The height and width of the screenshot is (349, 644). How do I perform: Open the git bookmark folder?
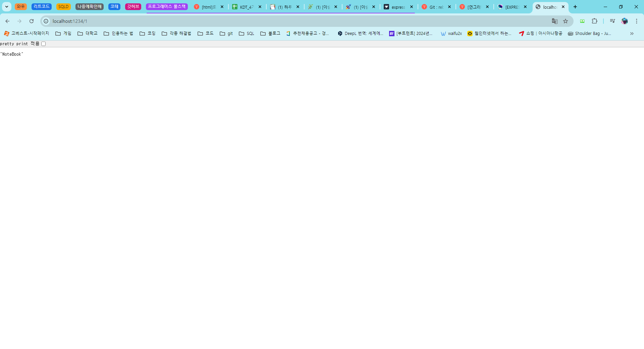click(226, 34)
